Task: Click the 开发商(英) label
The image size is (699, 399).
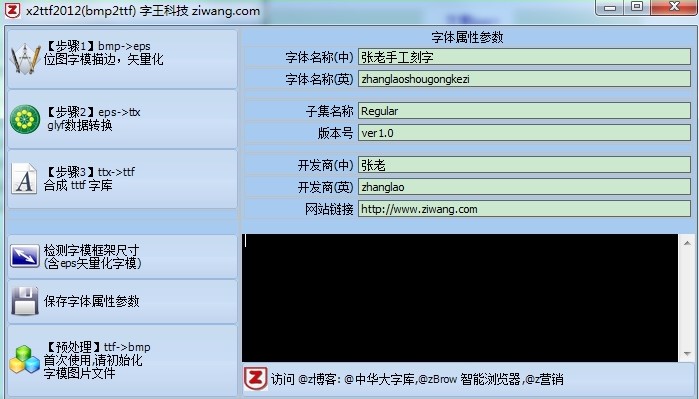Action: tap(325, 187)
